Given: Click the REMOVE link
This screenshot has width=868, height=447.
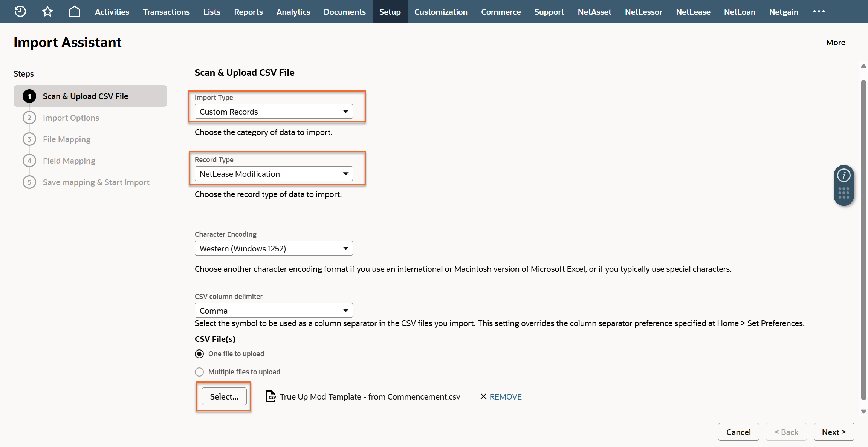Looking at the screenshot, I should [506, 396].
